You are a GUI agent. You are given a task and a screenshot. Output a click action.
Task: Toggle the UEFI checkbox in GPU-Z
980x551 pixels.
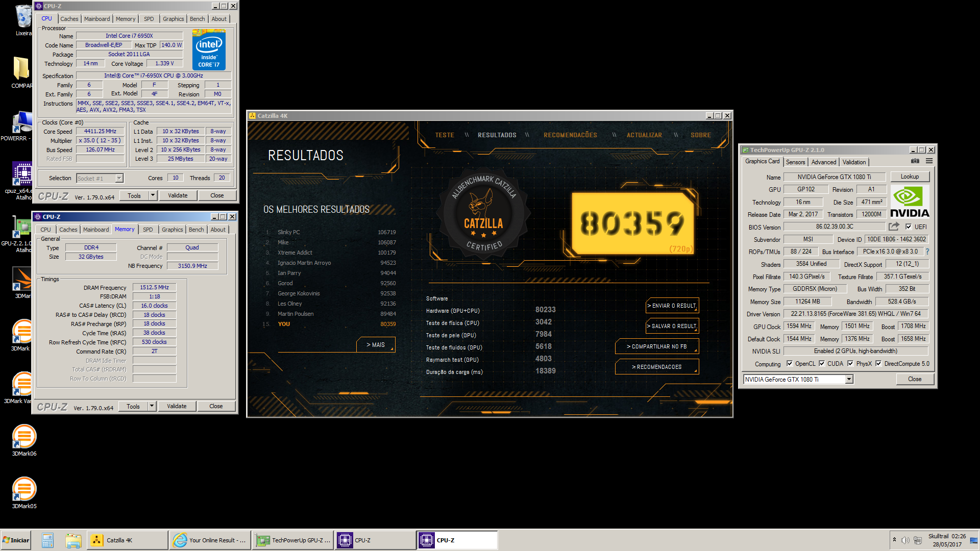coord(909,227)
